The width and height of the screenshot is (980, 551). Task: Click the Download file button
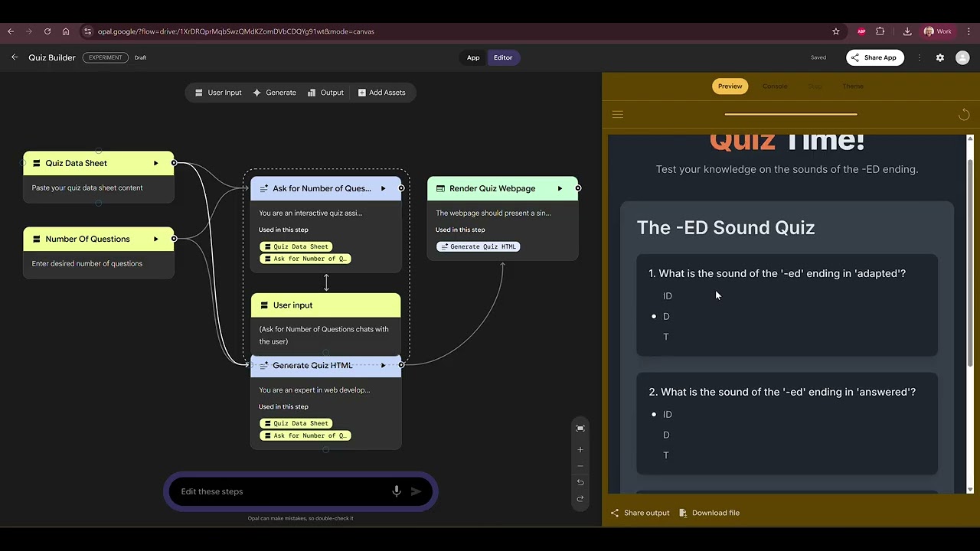point(710,513)
